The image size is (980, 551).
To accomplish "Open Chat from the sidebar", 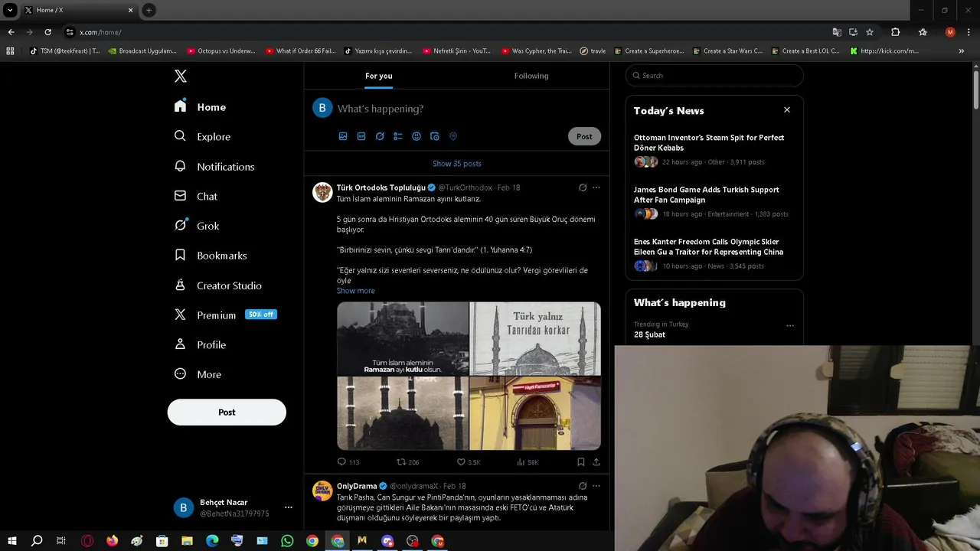I will pos(196,196).
